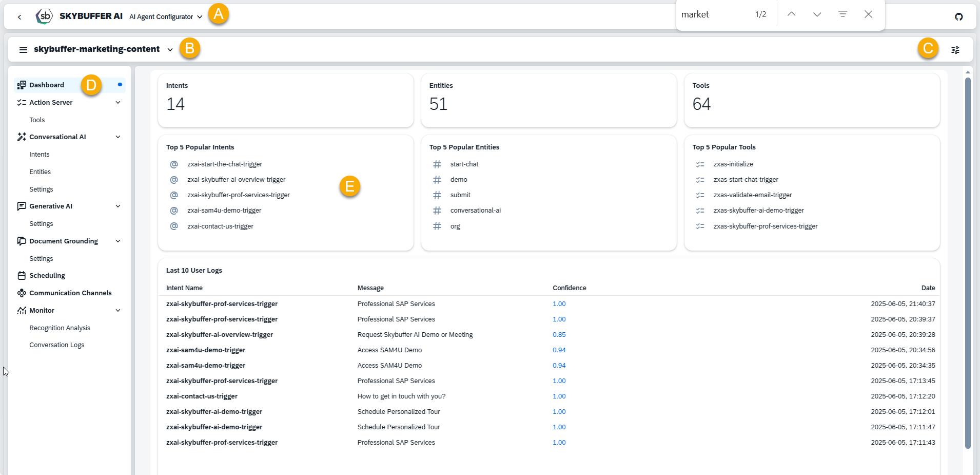Open Scheduling in the sidebar
This screenshot has width=980, height=475.
[x=47, y=276]
